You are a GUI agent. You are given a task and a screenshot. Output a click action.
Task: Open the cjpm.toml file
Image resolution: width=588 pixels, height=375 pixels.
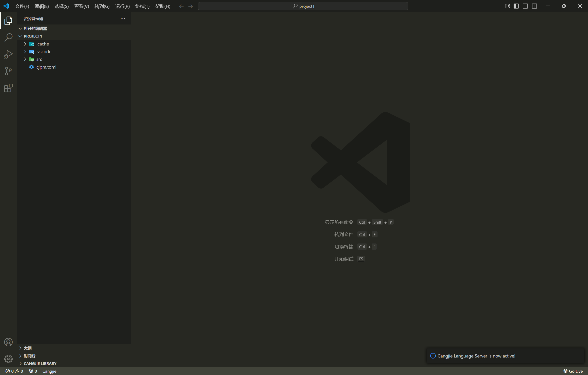[46, 67]
